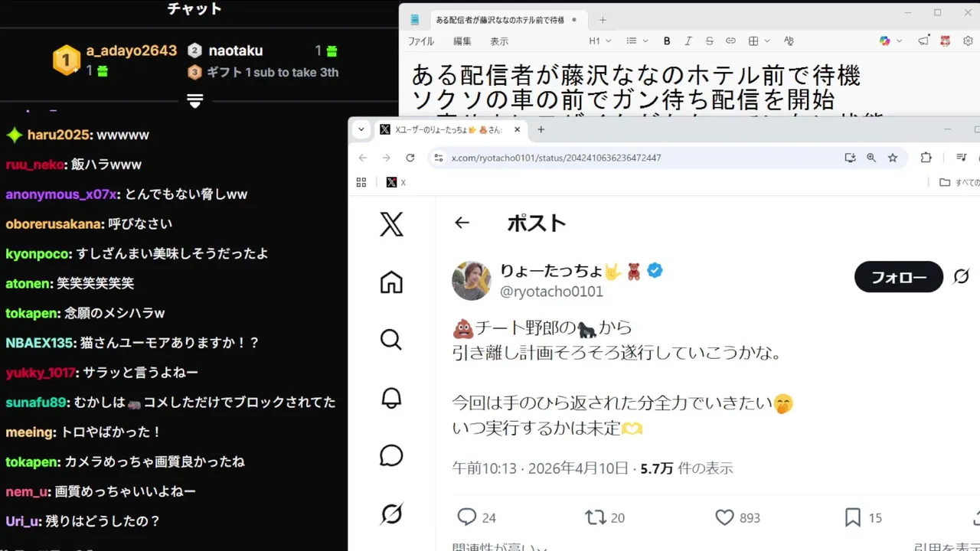980x551 pixels.
Task: Click username kyonpoco in chat
Action: [38, 254]
